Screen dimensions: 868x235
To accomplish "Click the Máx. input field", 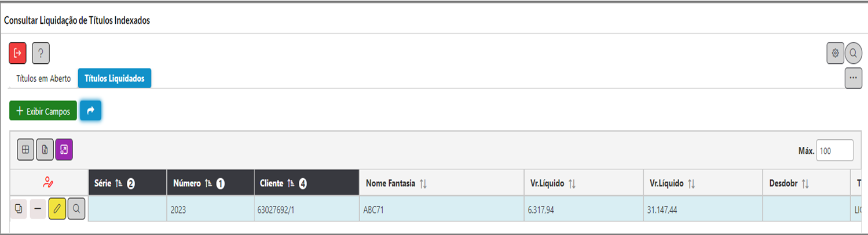I will [834, 150].
